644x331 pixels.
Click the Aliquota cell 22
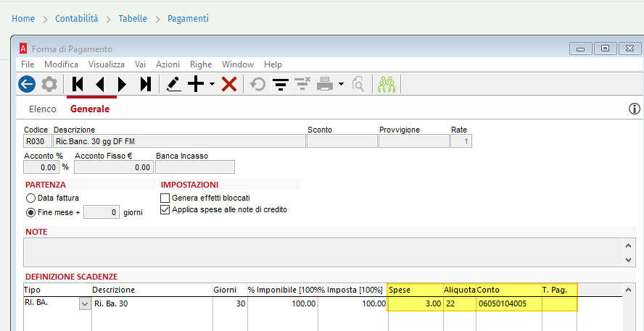(460, 304)
